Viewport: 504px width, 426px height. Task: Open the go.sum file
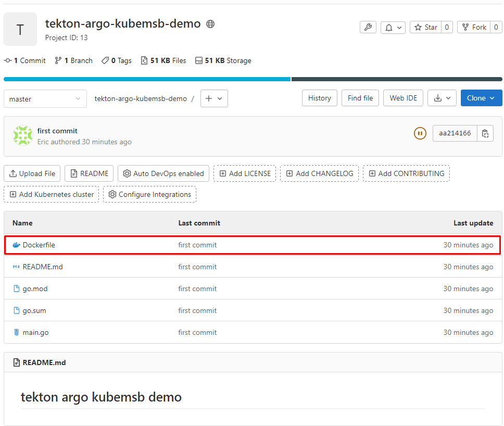point(34,310)
